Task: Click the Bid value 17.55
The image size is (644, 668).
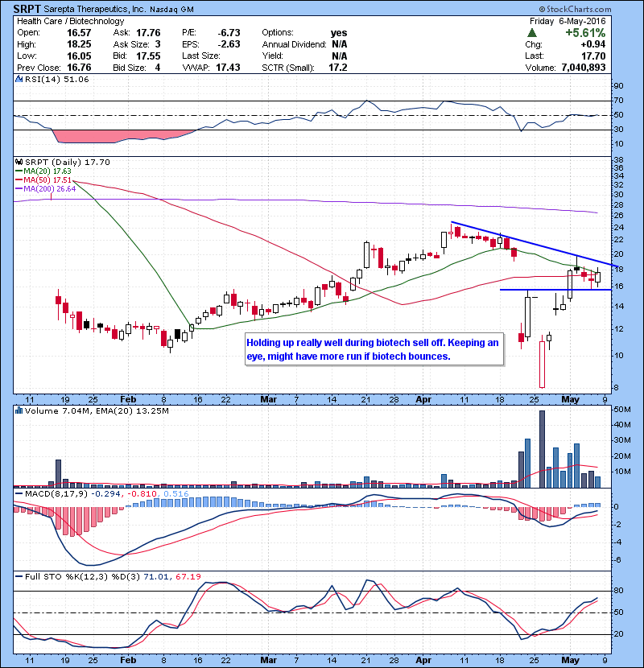Action: pos(148,56)
